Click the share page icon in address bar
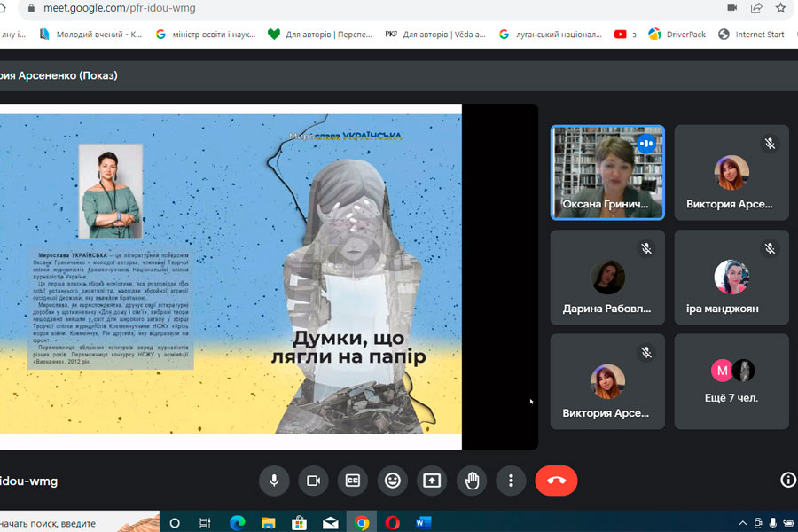Image resolution: width=798 pixels, height=532 pixels. pos(756,8)
